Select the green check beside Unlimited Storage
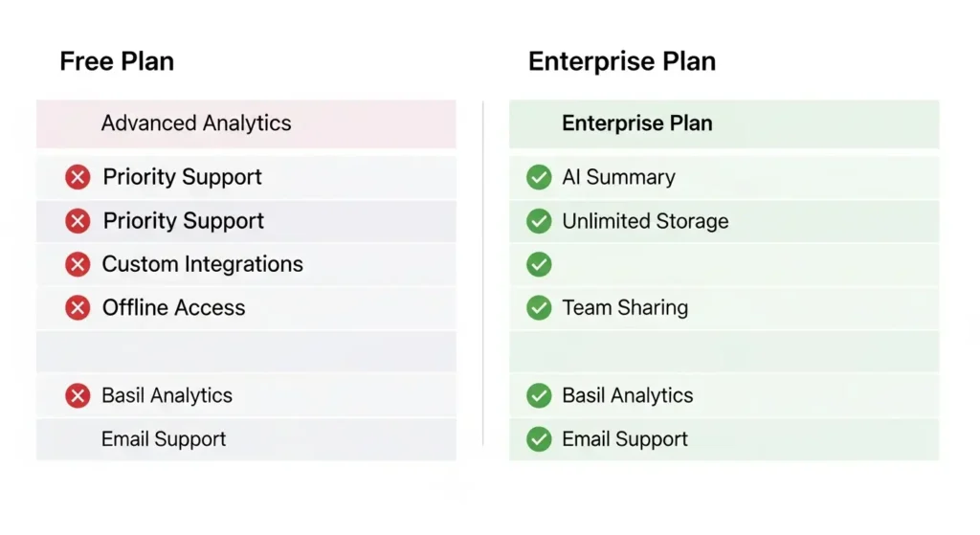This screenshot has height=535, width=980. click(539, 221)
